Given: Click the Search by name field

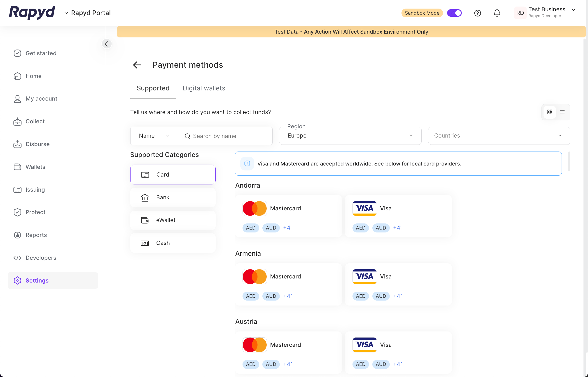Looking at the screenshot, I should (x=228, y=136).
